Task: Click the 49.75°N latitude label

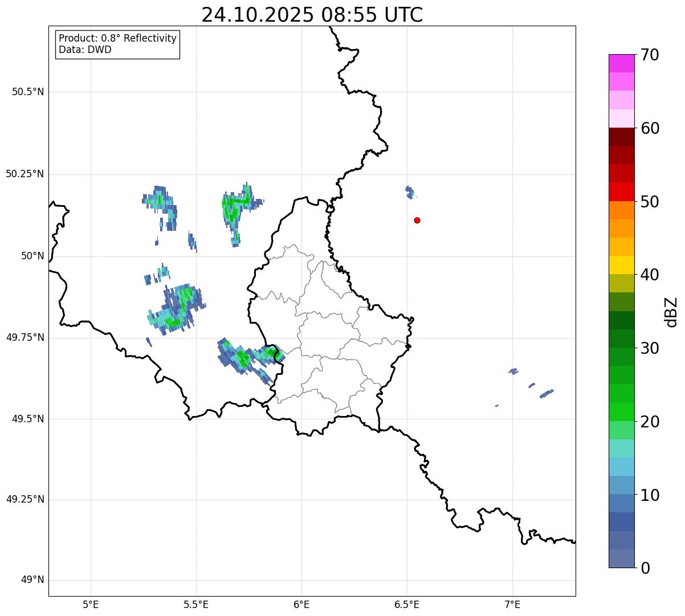Action: (x=25, y=337)
